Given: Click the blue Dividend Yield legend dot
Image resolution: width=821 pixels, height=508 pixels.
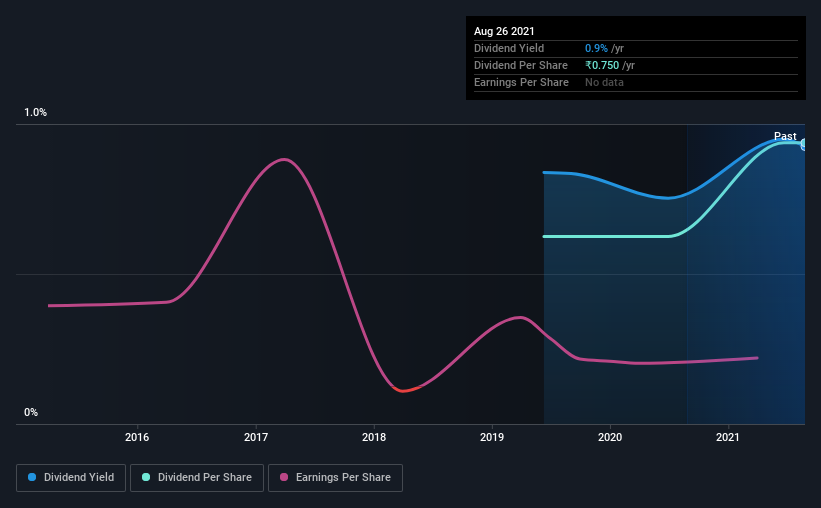Looking at the screenshot, I should [x=32, y=478].
